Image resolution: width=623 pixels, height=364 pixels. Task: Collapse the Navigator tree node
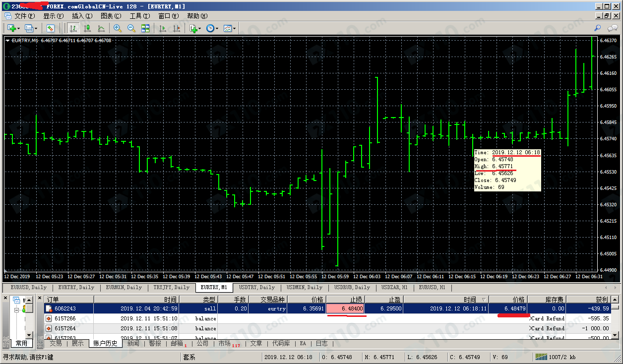16,309
